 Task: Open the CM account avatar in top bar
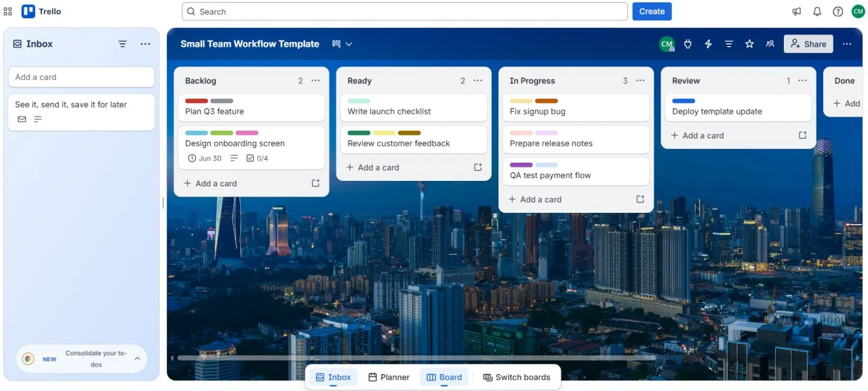point(858,12)
